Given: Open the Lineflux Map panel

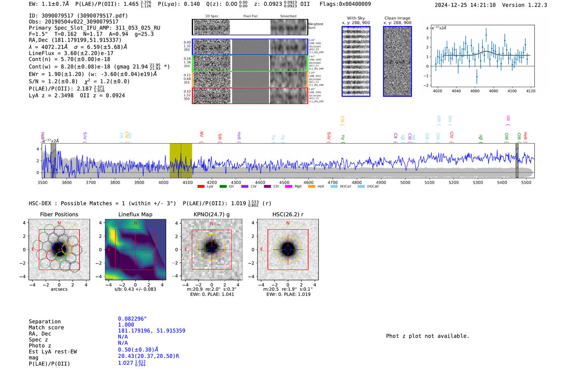Looking at the screenshot, I should pos(135,250).
